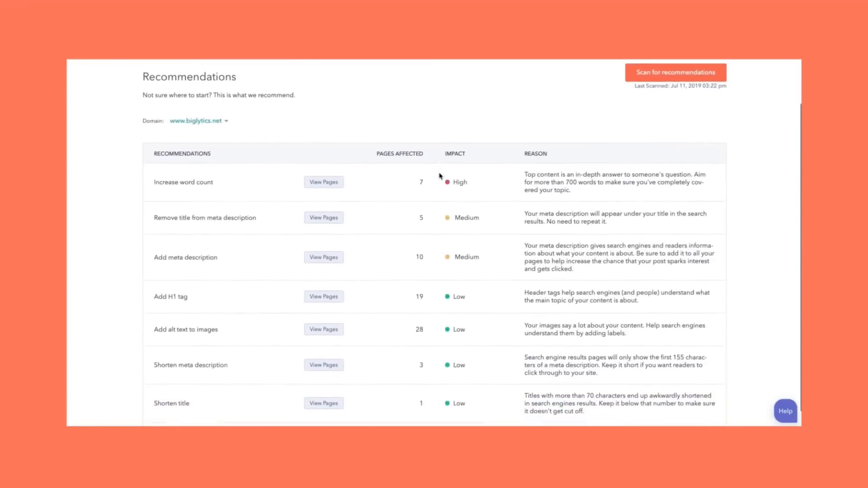
Task: Click the Impact column header
Action: (x=455, y=154)
